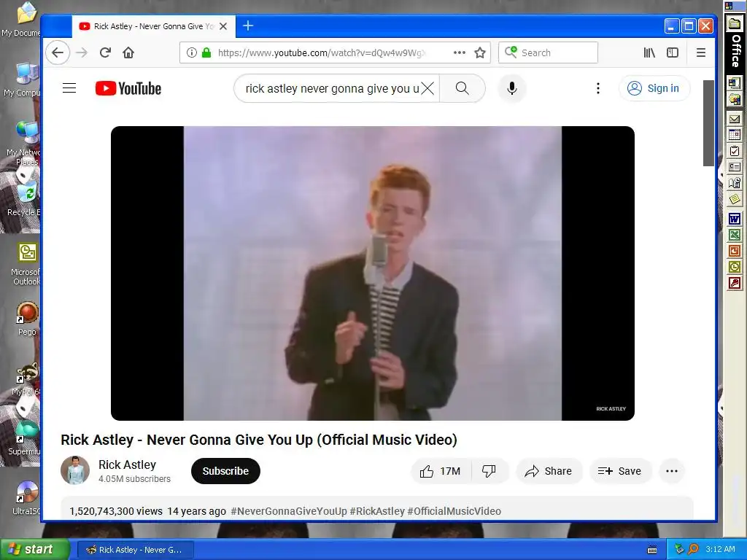Click the browser Forward arrow
This screenshot has width=747, height=560.
(82, 52)
